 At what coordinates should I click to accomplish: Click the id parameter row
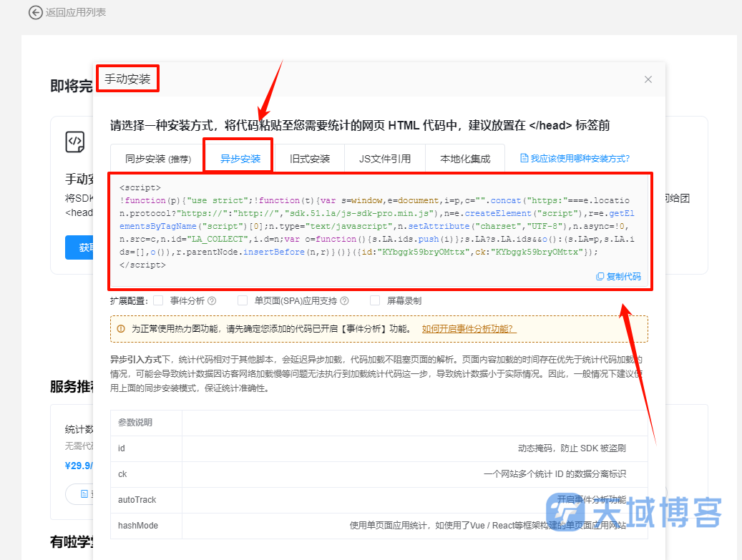click(x=379, y=448)
